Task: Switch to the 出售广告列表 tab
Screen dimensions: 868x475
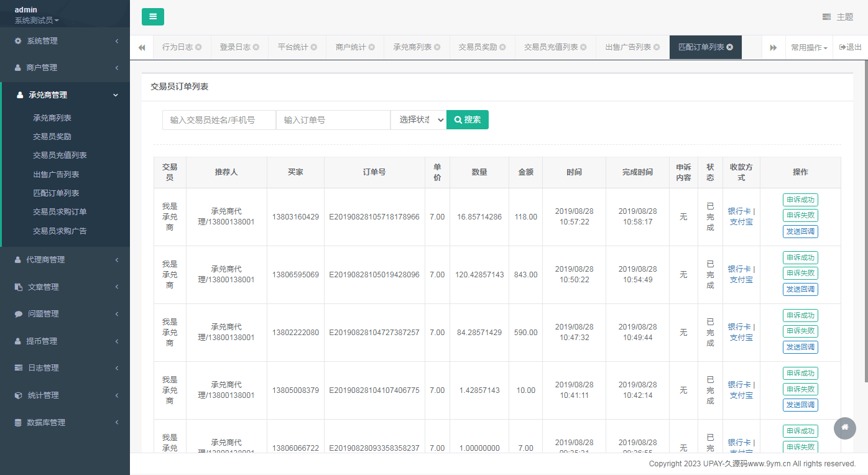Action: [x=627, y=47]
